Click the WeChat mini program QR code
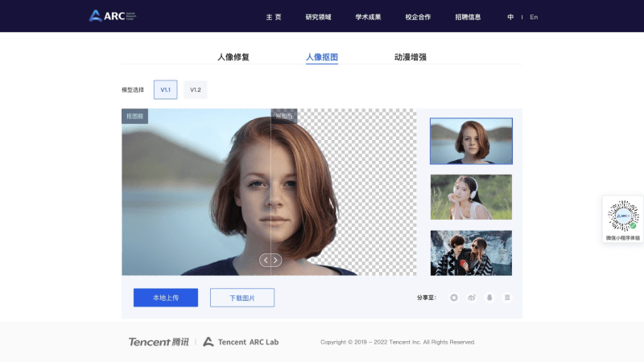This screenshot has height=362, width=644. click(622, 215)
